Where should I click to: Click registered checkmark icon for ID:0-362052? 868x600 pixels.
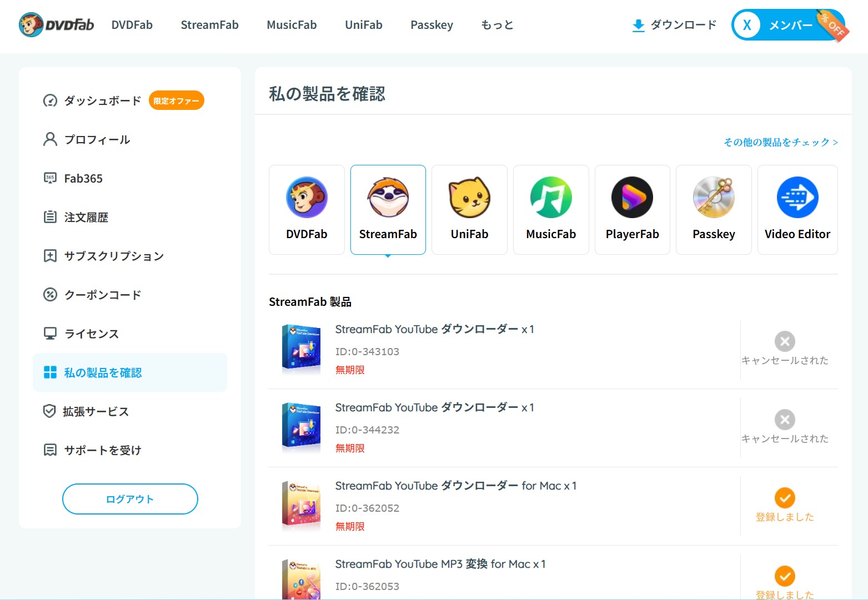785,498
